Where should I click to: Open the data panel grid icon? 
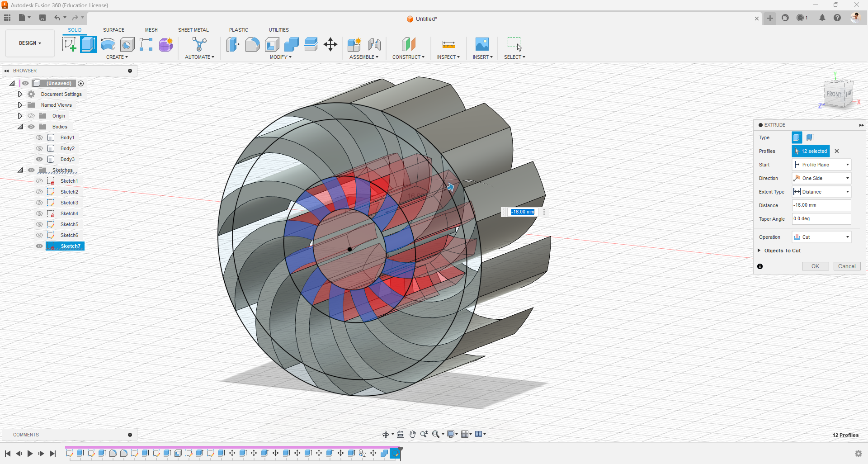tap(7, 18)
